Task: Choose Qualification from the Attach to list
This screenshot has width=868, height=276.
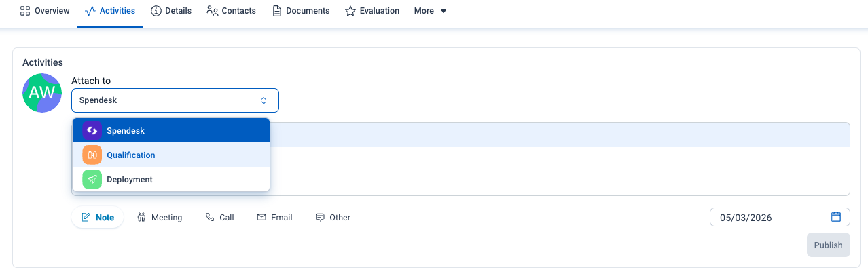Action: coord(171,155)
